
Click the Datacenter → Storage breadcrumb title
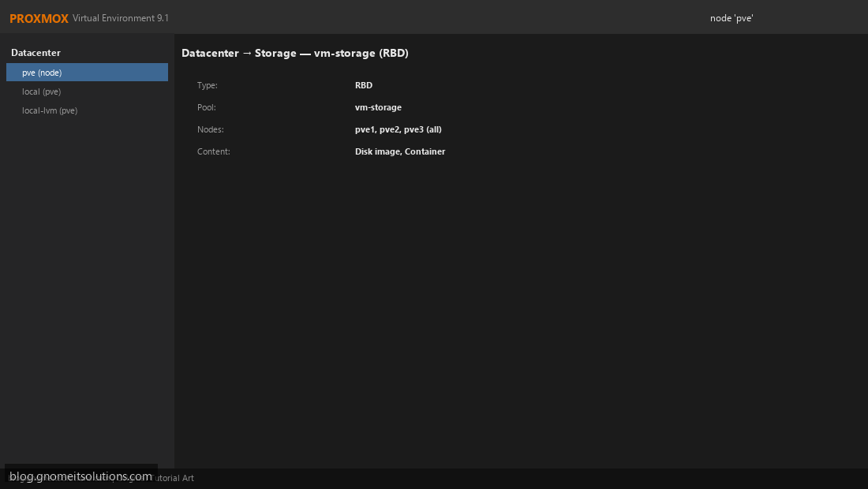tap(295, 53)
